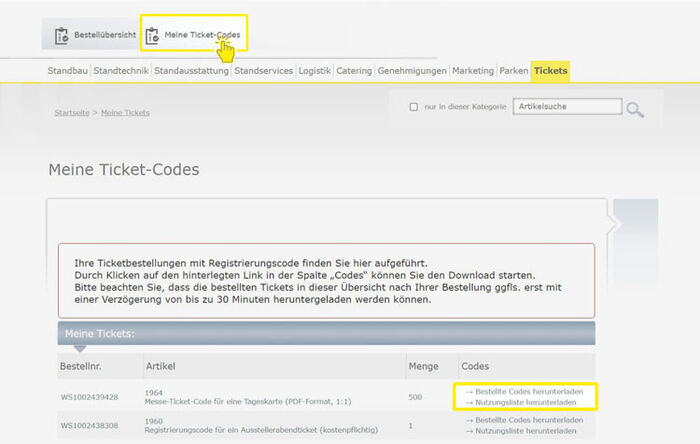The image size is (700, 444).
Task: Switch to the Parken tab
Action: [x=514, y=71]
